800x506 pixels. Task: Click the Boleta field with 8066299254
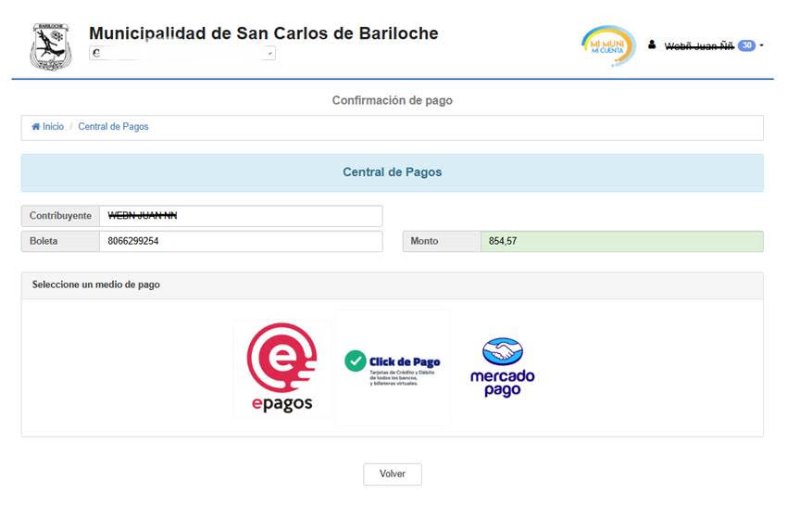tap(241, 241)
